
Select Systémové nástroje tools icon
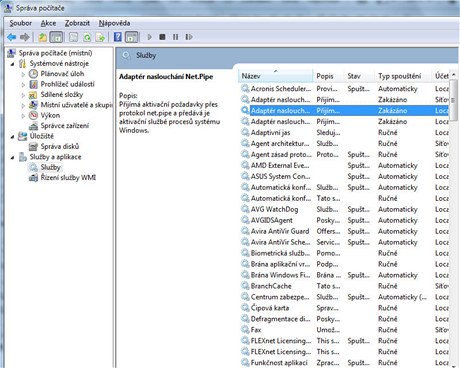tap(22, 63)
